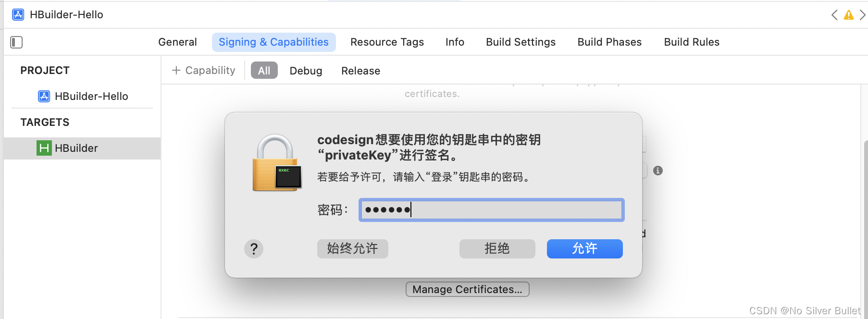This screenshot has width=868, height=319.
Task: Switch to the Info tab
Action: coord(455,42)
